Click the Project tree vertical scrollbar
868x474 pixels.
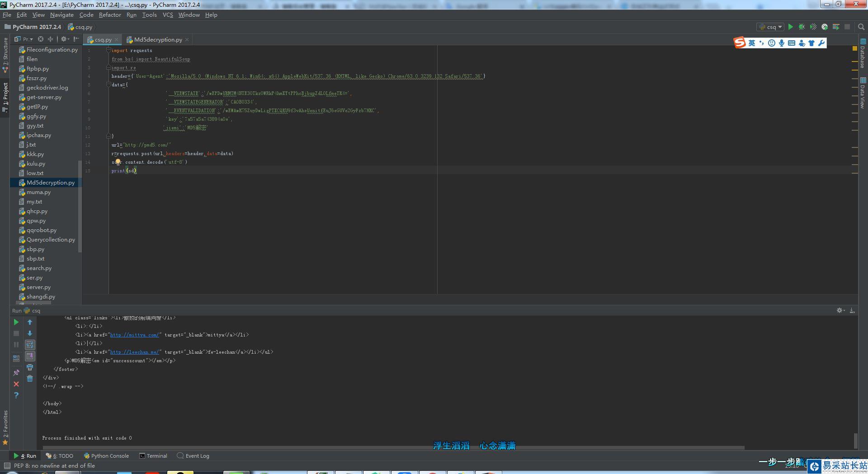[80, 206]
